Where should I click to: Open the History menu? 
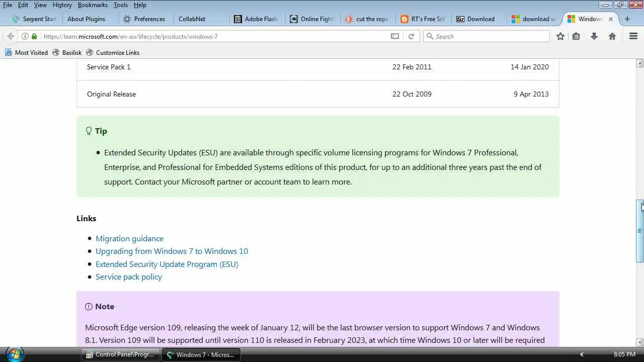pos(62,5)
